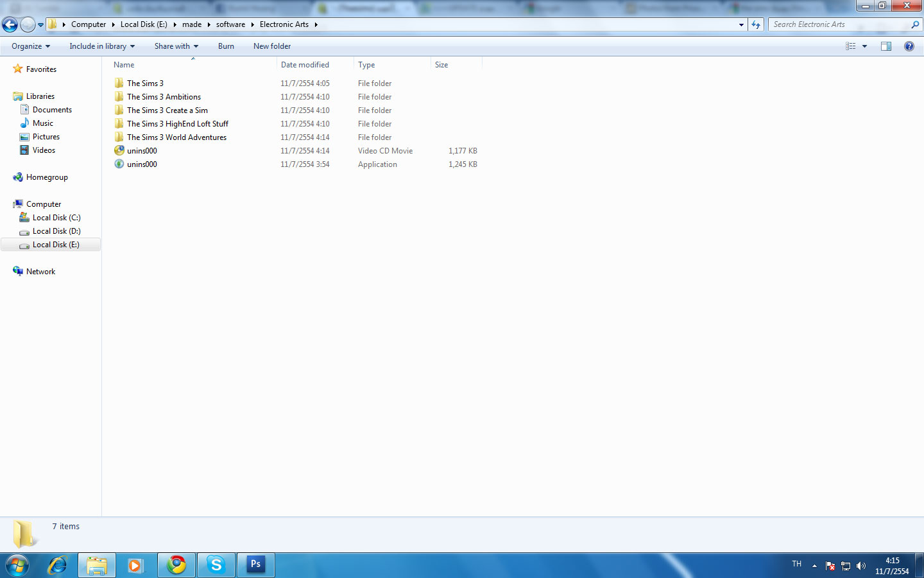Sort by Date modified column header
Image resolution: width=924 pixels, height=578 pixels.
coord(315,65)
